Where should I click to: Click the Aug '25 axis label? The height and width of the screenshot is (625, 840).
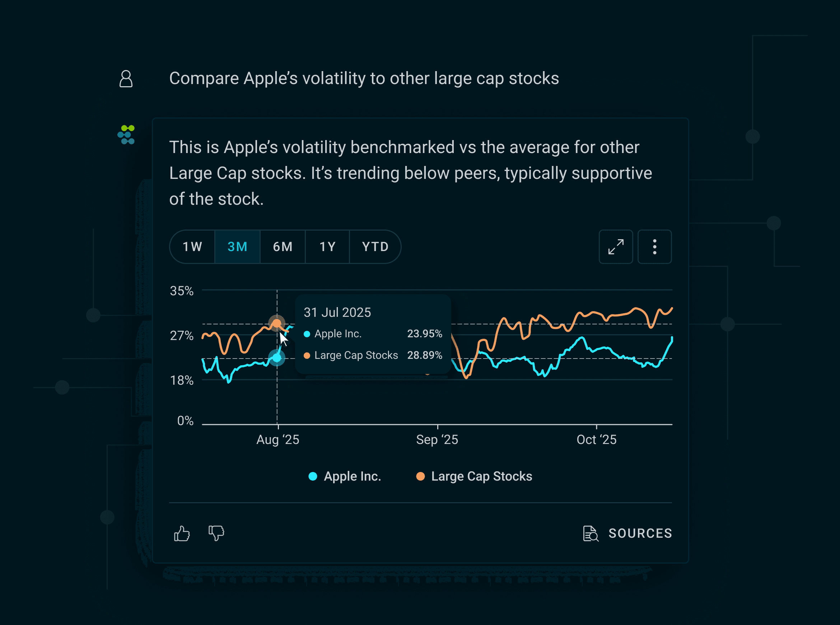(x=278, y=439)
